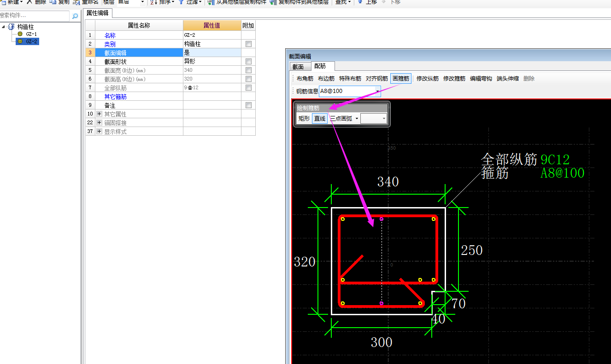
Task: Collapse the 构造柱 tree node
Action: 4,27
